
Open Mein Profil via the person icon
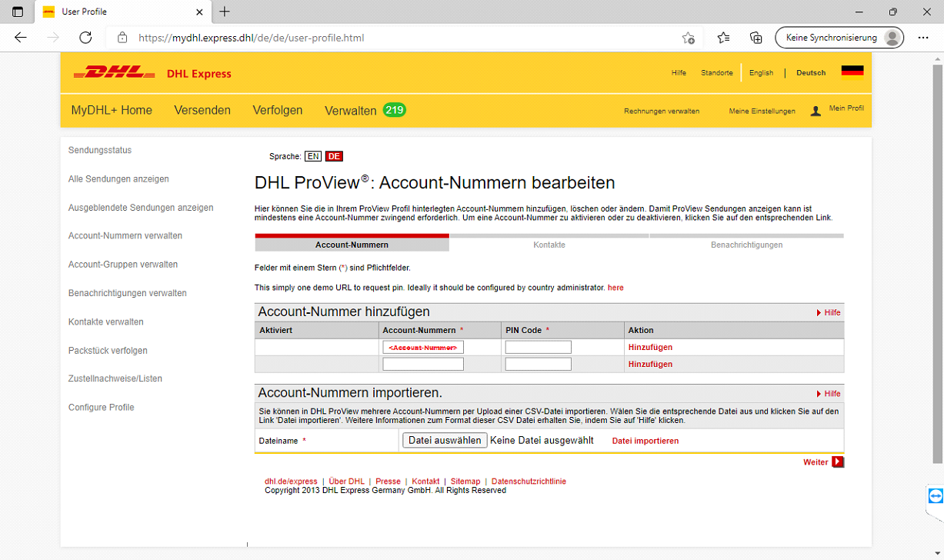click(816, 110)
